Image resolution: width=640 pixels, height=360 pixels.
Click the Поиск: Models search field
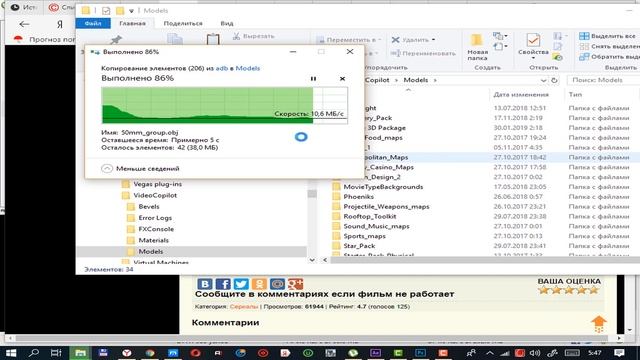pos(604,80)
